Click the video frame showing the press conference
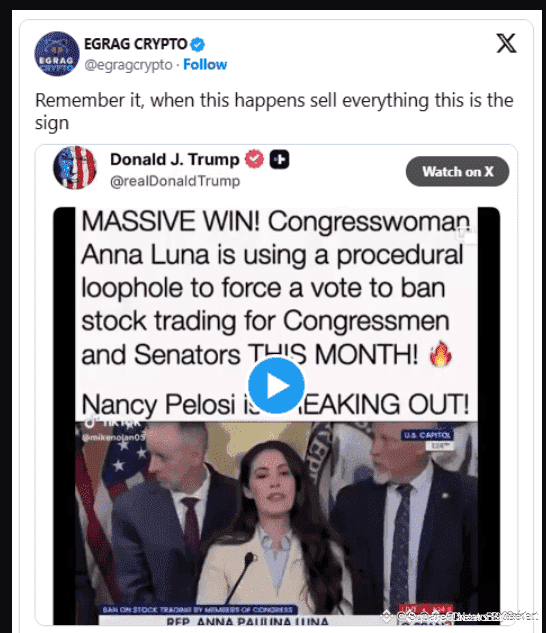The width and height of the screenshot is (546, 633). (x=276, y=521)
